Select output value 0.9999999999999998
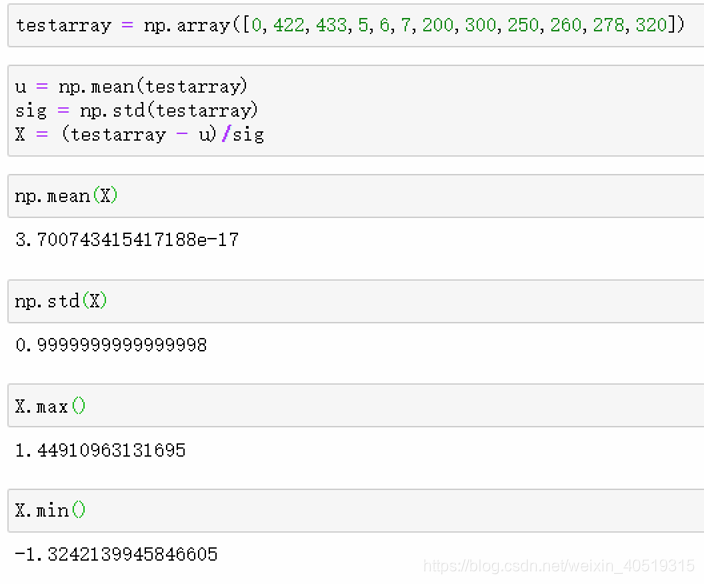This screenshot has height=584, width=704. (x=111, y=345)
